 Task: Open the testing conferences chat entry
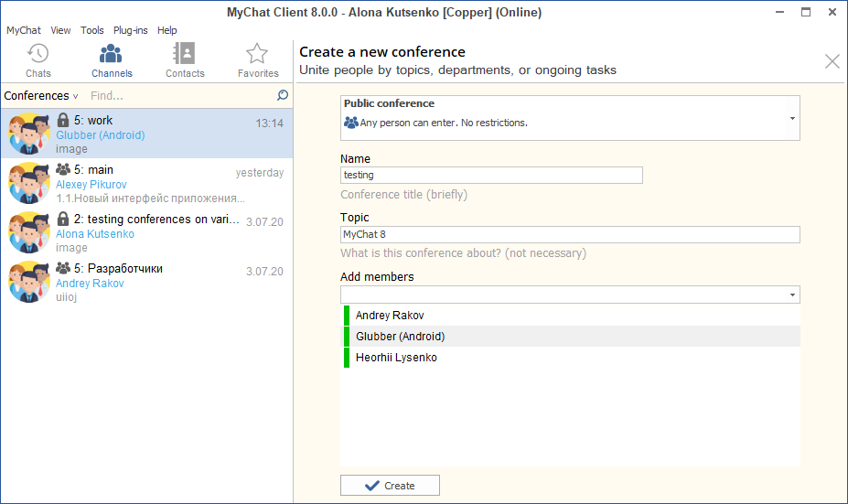(x=146, y=232)
